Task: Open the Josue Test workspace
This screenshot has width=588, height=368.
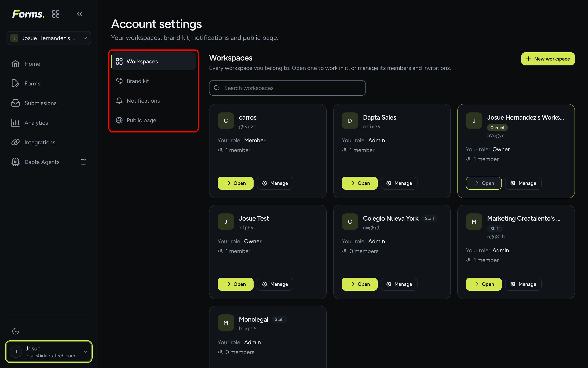Action: (x=235, y=284)
